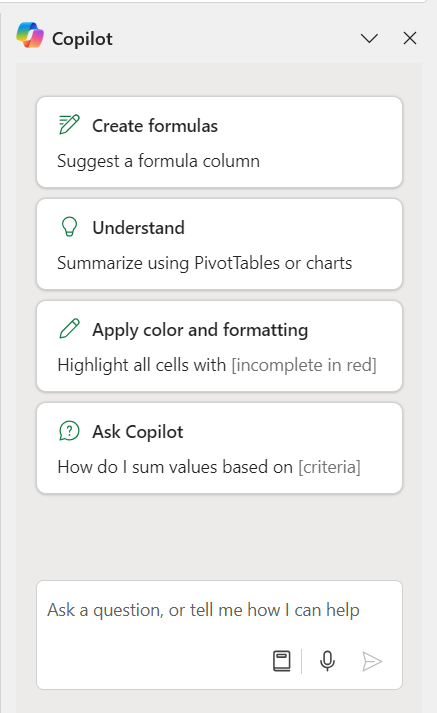Select Apply color and formatting heading
Viewport: 437px width, 713px height.
pyautogui.click(x=200, y=330)
